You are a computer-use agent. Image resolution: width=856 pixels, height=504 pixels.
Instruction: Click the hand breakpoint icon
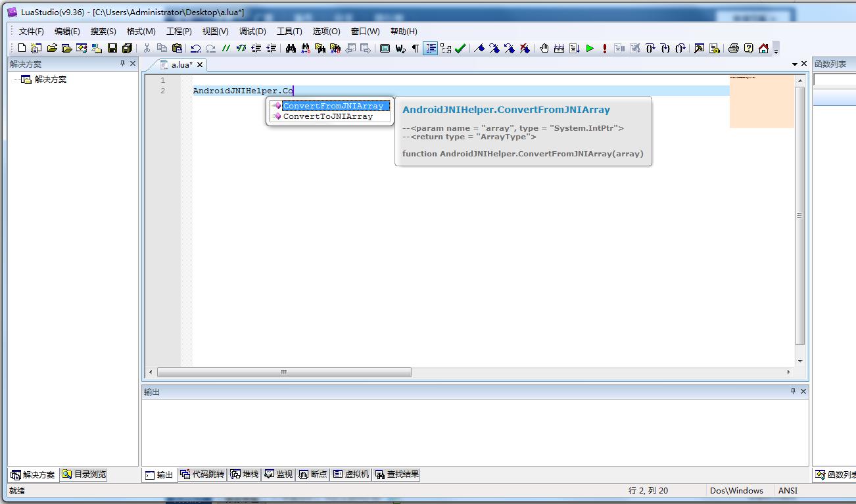point(544,48)
